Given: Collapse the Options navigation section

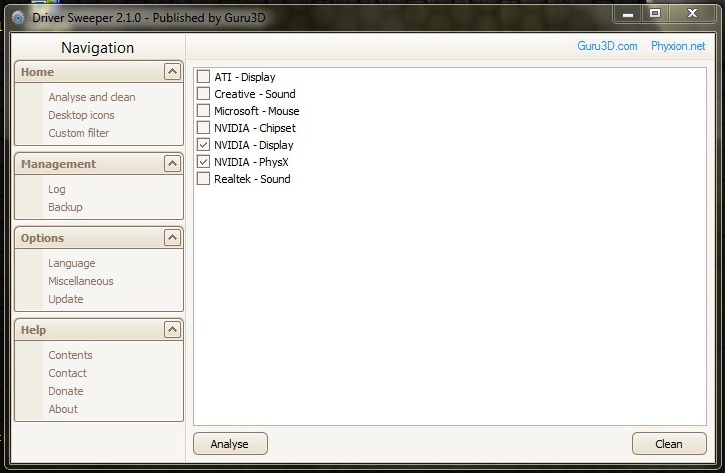Looking at the screenshot, I should coord(172,238).
